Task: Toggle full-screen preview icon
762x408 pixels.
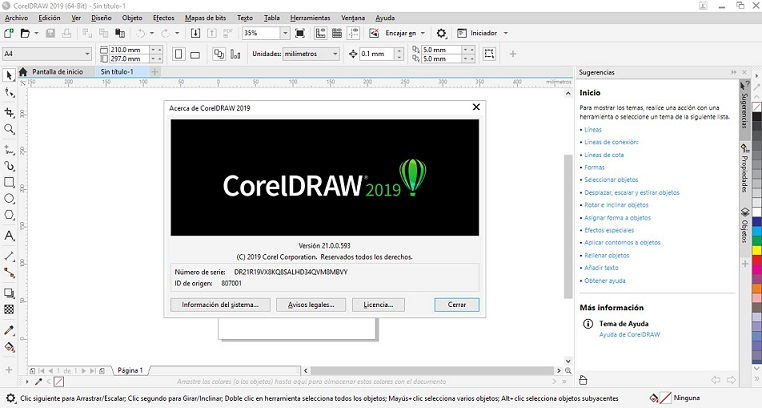Action: click(x=300, y=33)
